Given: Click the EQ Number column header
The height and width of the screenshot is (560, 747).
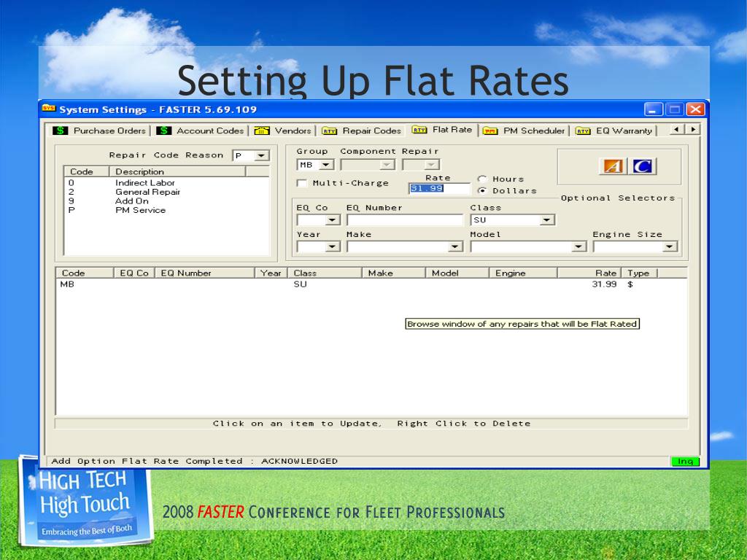Looking at the screenshot, I should coord(205,273).
